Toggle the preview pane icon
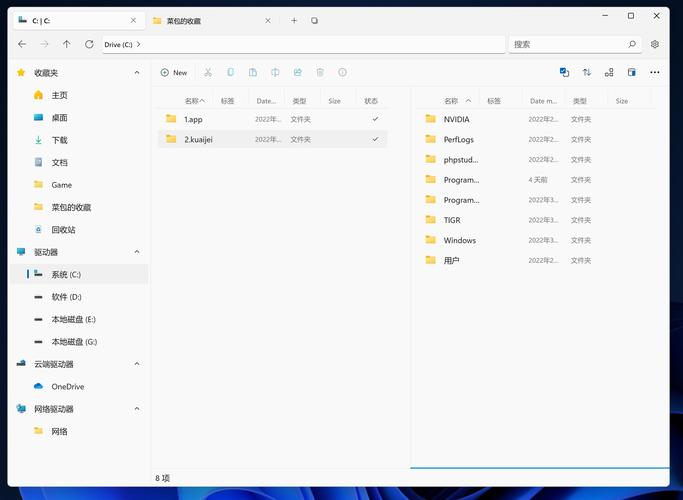Image resolution: width=683 pixels, height=500 pixels. point(632,72)
